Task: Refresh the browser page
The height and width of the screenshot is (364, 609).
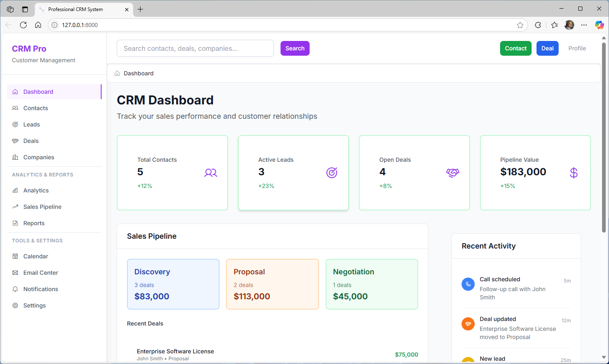Action: (x=23, y=25)
